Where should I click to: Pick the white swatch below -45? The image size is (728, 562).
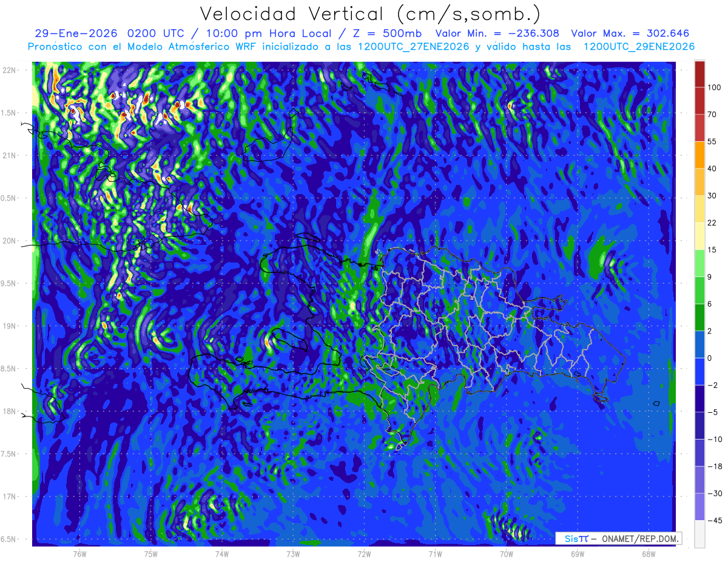[x=699, y=534]
